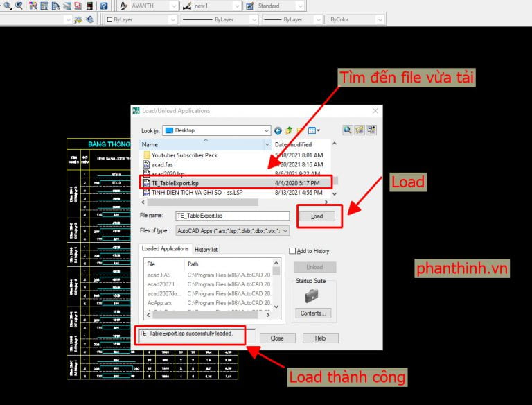
Task: Click the File name input field
Action: click(x=222, y=216)
